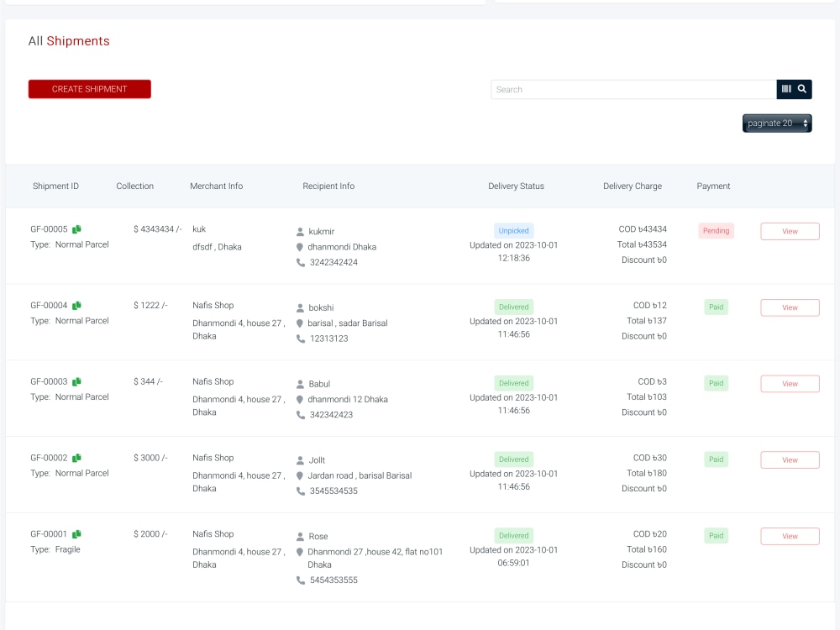Copy shipment ID GF-00004 icon
This screenshot has height=630, width=840.
click(x=76, y=306)
